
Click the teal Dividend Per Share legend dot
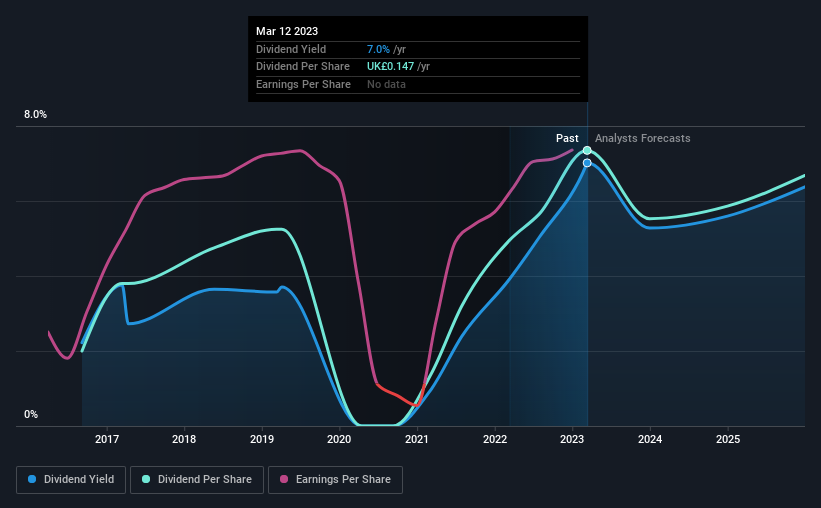[146, 479]
